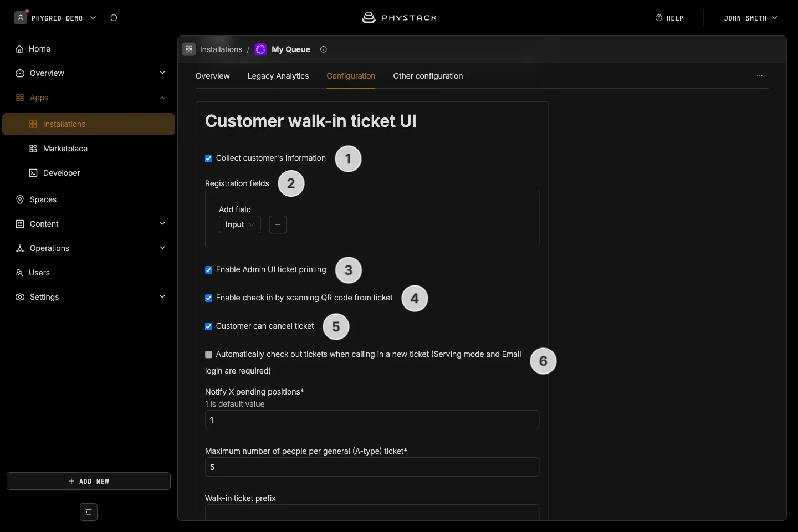Click the Add New button
Screen dimensions: 798x532
(89, 481)
